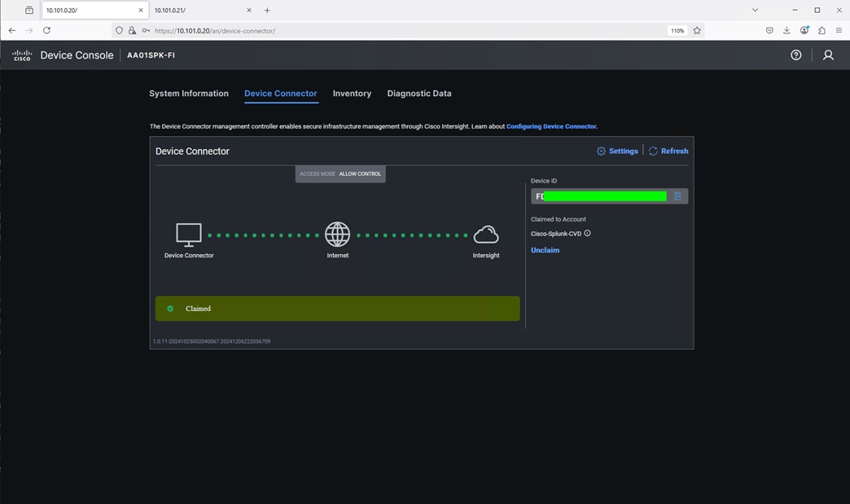Click the Device Console title
Screen dimensions: 850x504
pyautogui.click(x=77, y=55)
